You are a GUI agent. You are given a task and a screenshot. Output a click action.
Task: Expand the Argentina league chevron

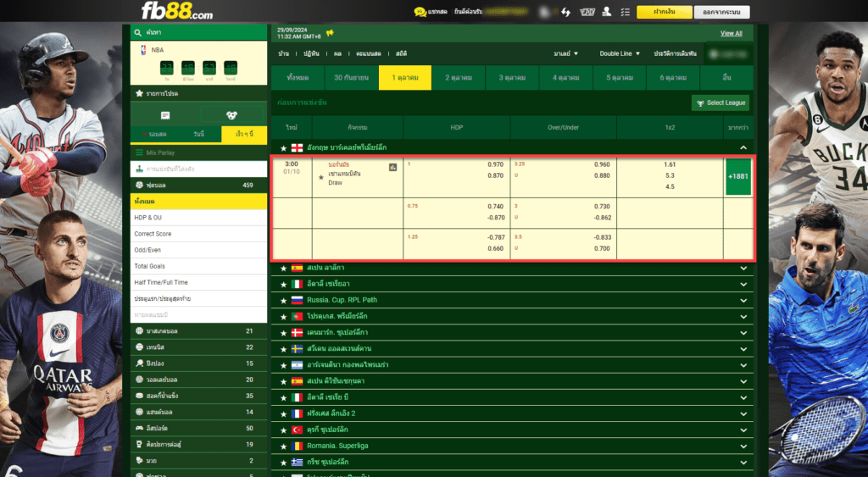tap(743, 365)
